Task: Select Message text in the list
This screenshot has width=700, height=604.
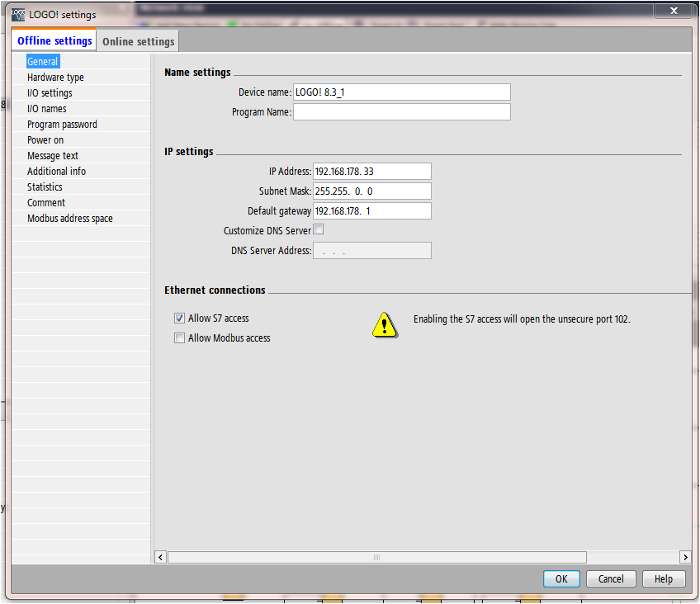Action: 53,156
